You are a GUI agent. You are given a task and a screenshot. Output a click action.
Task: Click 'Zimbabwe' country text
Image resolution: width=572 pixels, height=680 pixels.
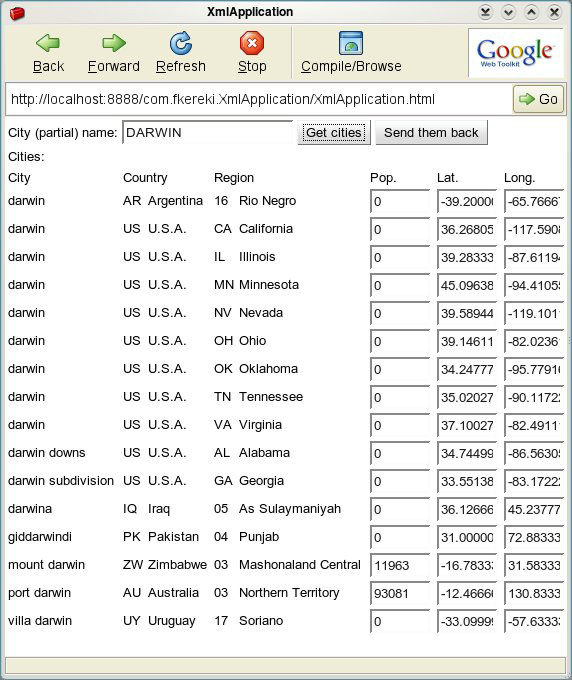[177, 565]
